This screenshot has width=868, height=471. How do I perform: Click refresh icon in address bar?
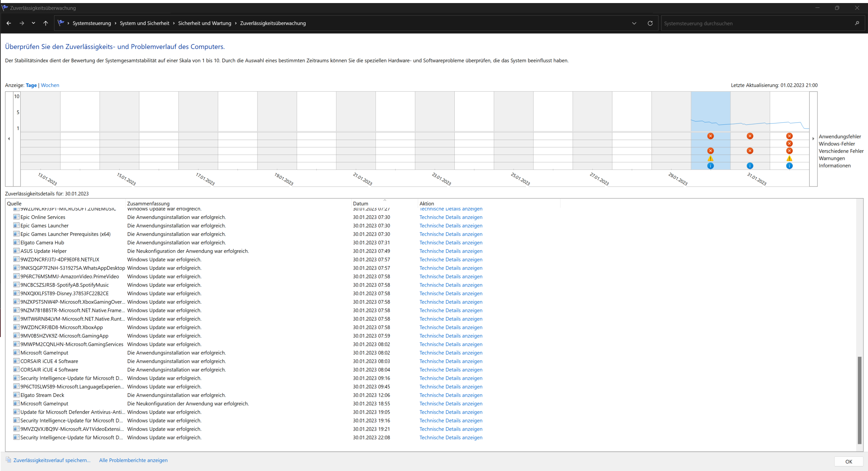click(650, 23)
